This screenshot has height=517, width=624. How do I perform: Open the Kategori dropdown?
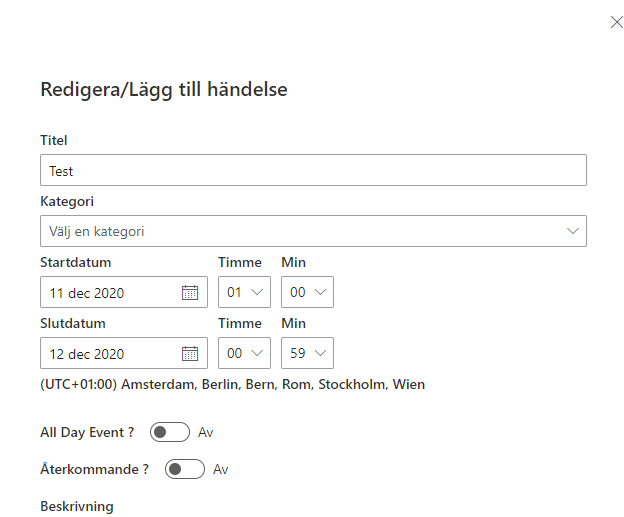point(313,231)
